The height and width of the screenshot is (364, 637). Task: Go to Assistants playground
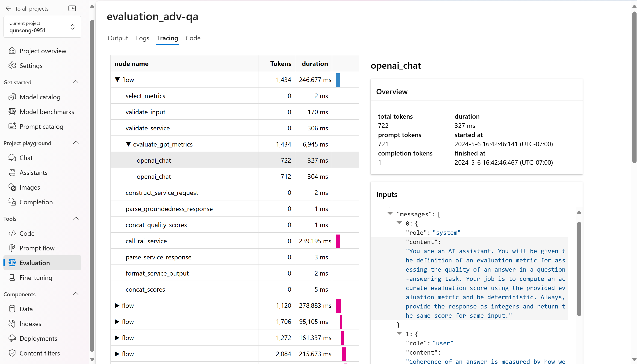[33, 173]
